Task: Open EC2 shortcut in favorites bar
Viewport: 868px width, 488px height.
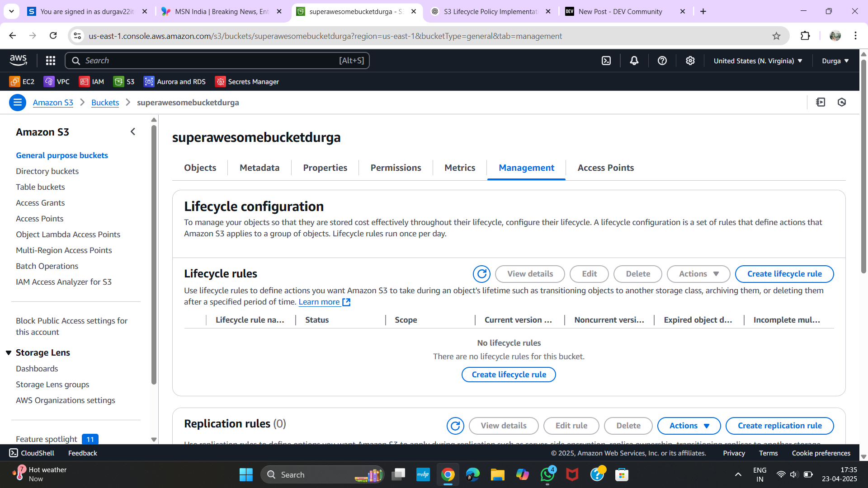Action: 22,82
